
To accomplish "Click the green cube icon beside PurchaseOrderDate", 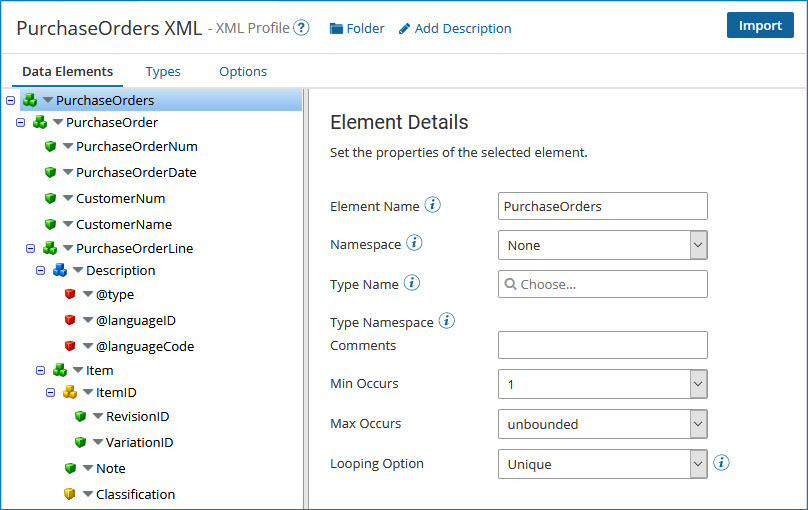I will [50, 172].
